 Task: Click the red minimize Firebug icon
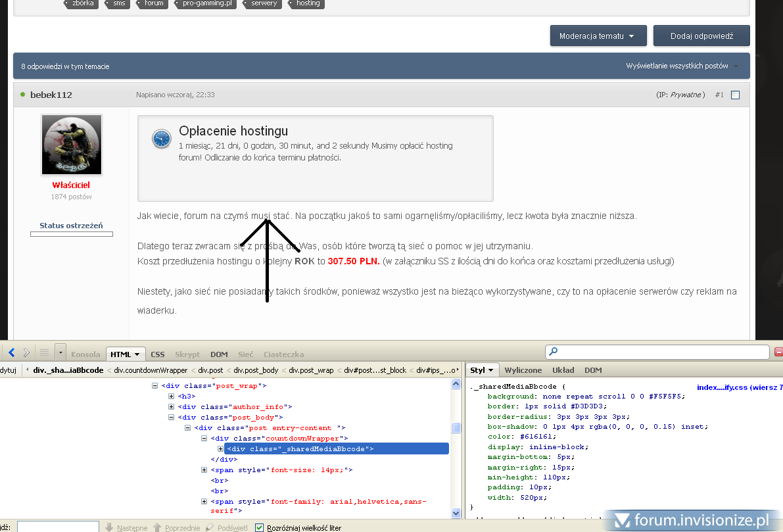coord(779,352)
